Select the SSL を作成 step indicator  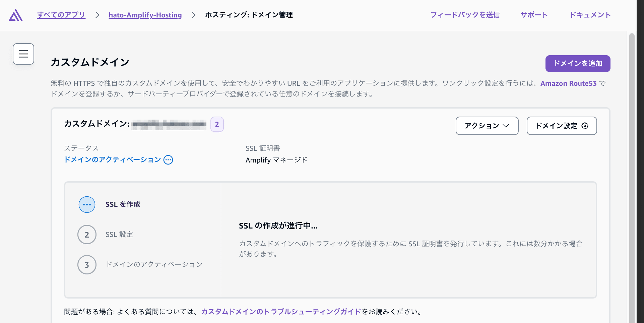87,204
